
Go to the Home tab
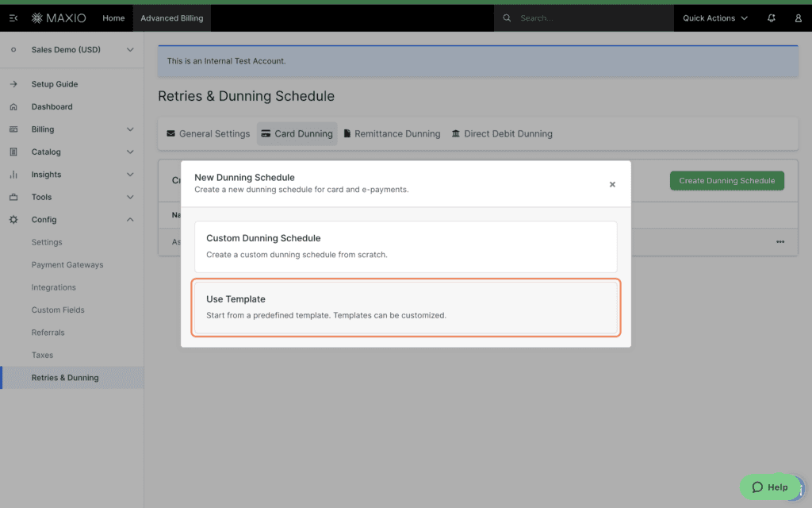(x=113, y=18)
